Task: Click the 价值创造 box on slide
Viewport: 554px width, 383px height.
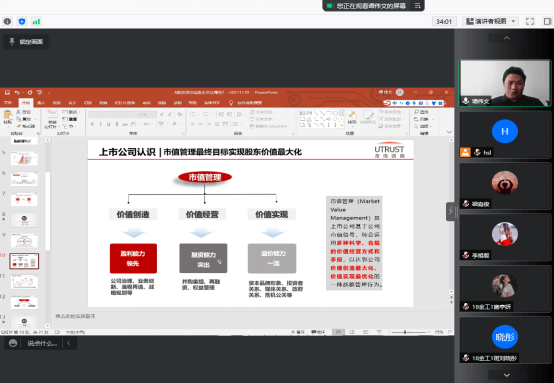Action: [133, 214]
